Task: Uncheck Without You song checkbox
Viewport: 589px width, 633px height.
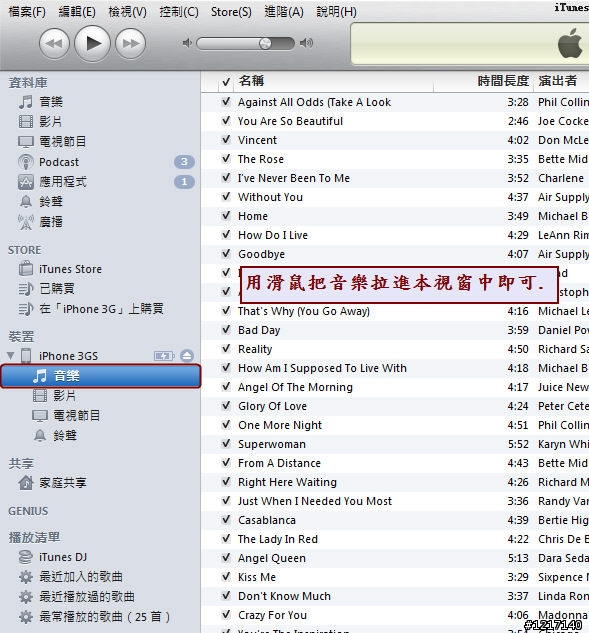Action: [226, 197]
